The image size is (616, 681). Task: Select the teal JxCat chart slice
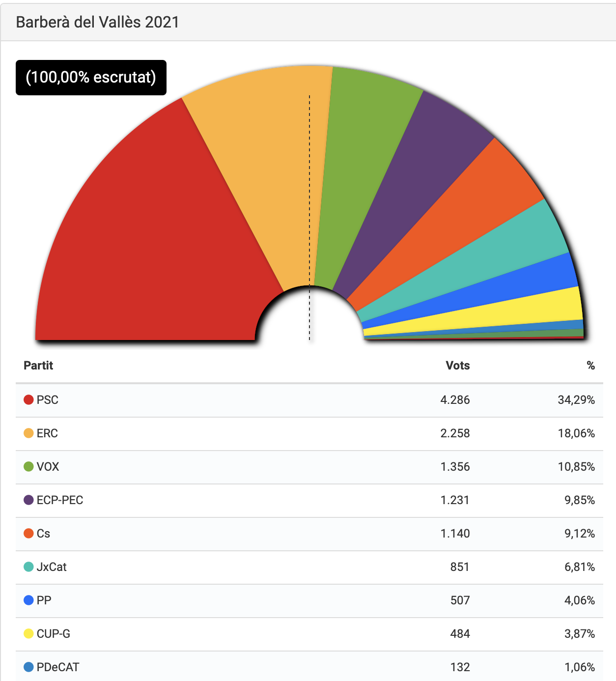[491, 265]
